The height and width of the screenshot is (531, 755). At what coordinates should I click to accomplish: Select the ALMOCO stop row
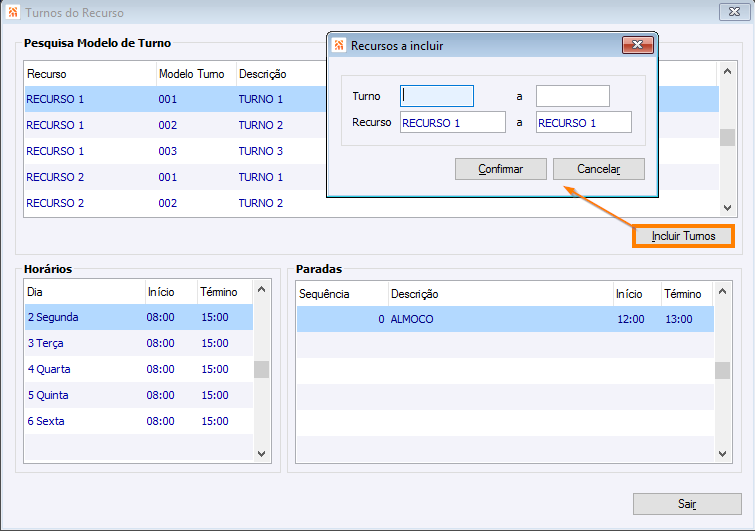[505, 319]
